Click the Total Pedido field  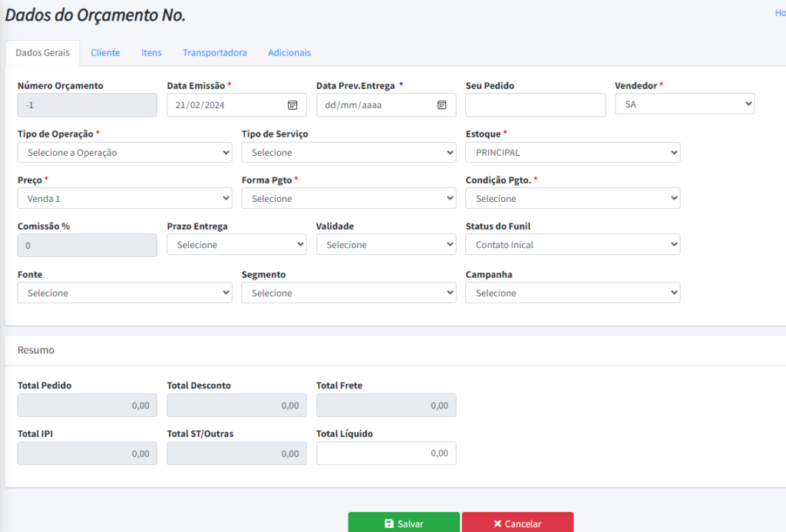[x=88, y=405]
